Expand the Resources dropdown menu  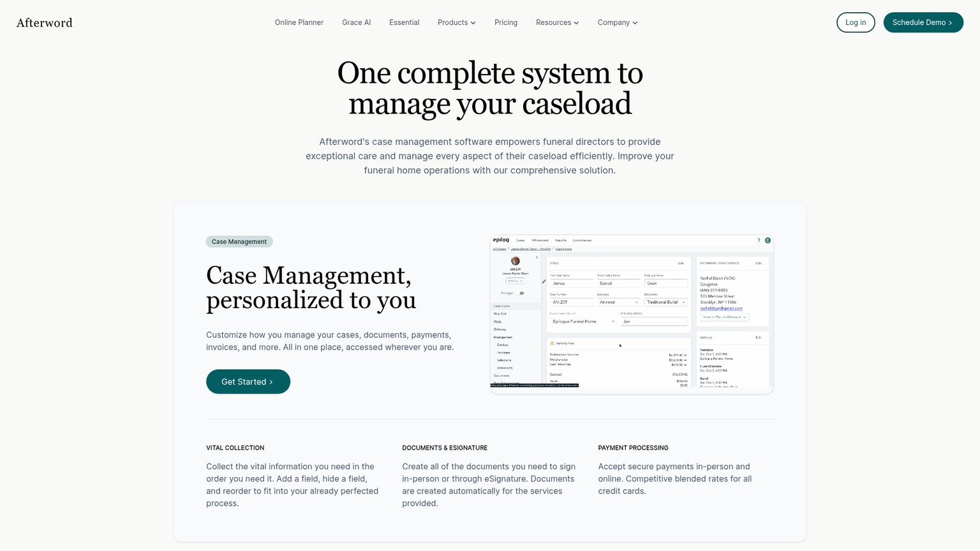coord(557,22)
